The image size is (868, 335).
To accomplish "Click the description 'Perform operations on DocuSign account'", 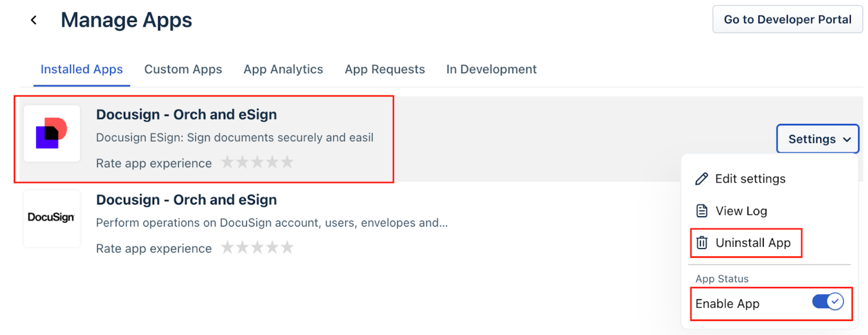I will pyautogui.click(x=272, y=223).
